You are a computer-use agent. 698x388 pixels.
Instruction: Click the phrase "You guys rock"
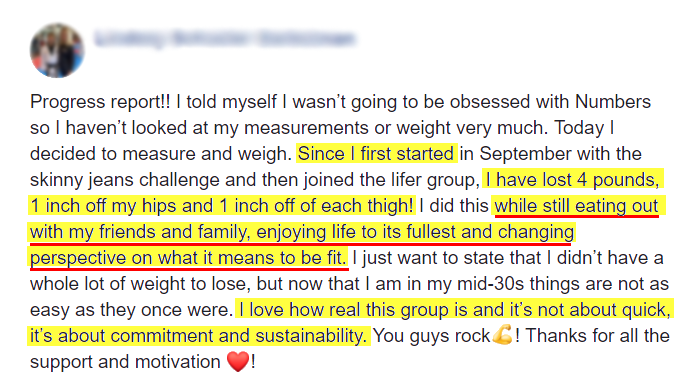pos(431,335)
